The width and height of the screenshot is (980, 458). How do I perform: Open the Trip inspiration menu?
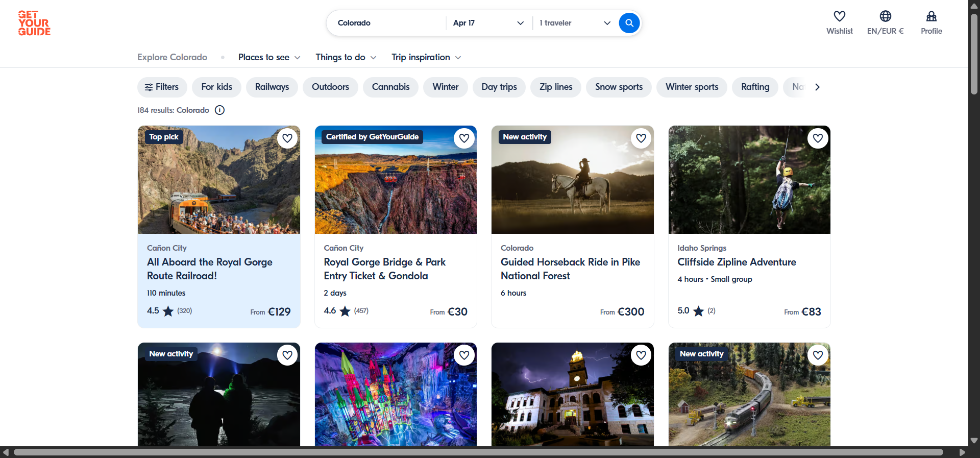point(426,57)
